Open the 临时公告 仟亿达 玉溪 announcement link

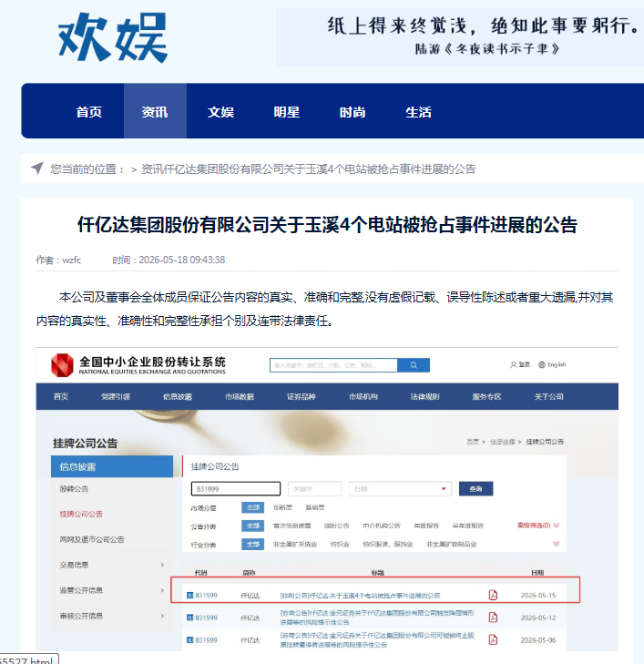[360, 596]
